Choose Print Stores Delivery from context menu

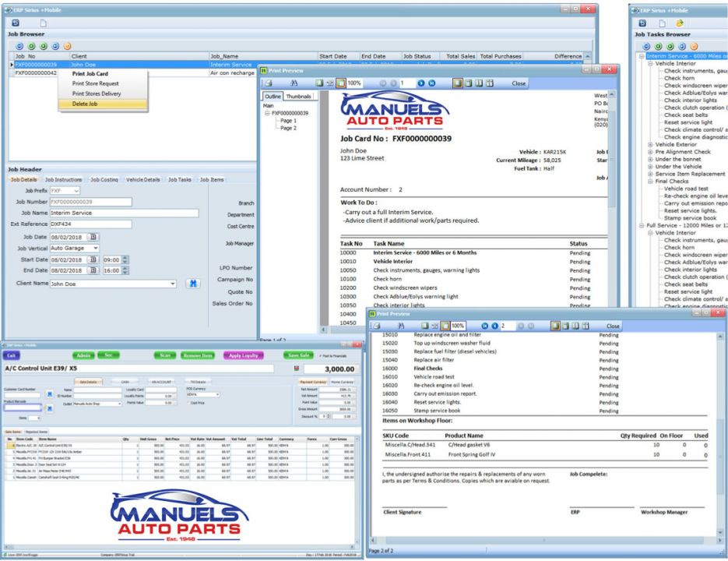point(97,93)
